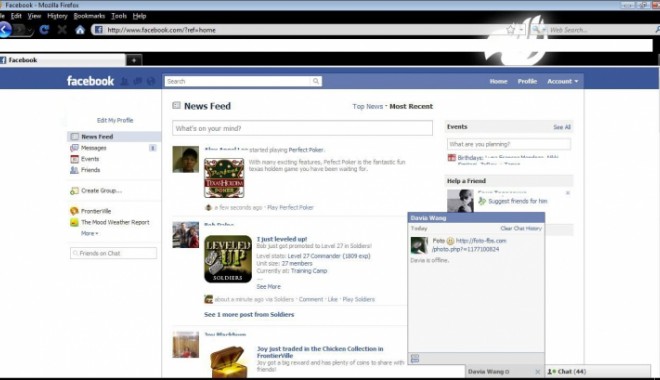
Task: Open the Help menu
Action: tap(139, 16)
